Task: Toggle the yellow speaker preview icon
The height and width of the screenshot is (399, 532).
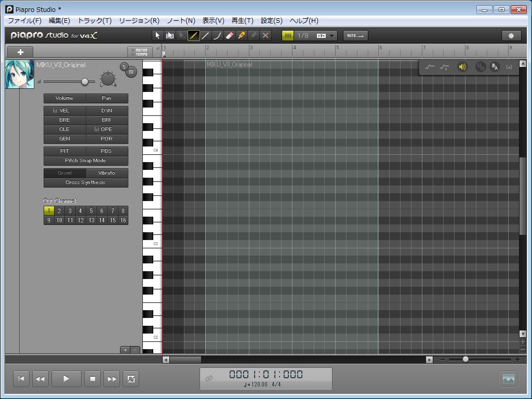Action: pos(462,67)
